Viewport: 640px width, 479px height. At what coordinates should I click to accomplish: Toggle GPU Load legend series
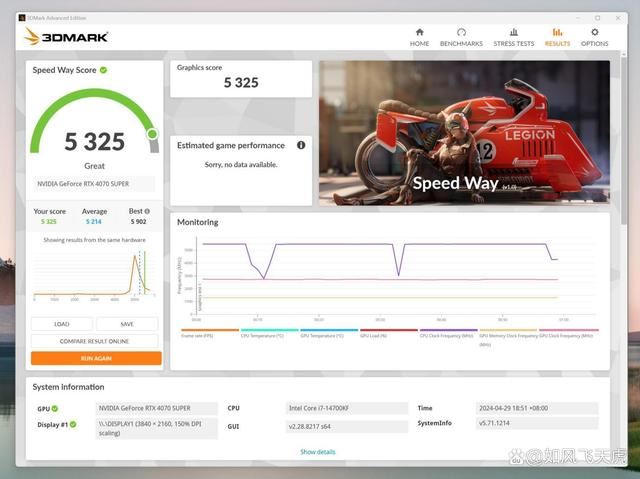pos(388,333)
